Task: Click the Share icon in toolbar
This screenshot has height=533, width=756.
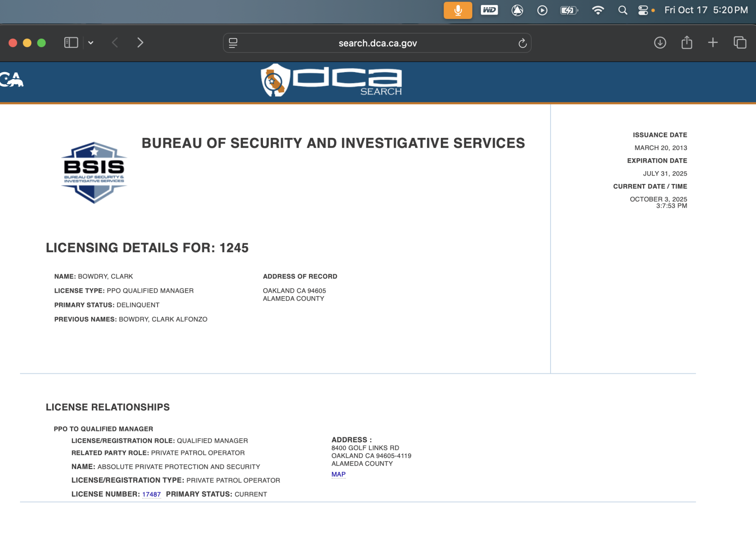Action: coord(686,43)
